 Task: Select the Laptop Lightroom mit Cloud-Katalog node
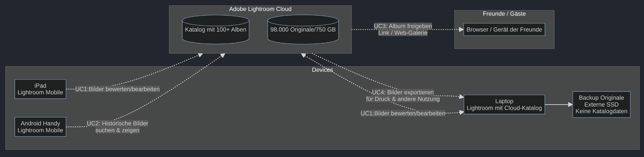pyautogui.click(x=504, y=105)
